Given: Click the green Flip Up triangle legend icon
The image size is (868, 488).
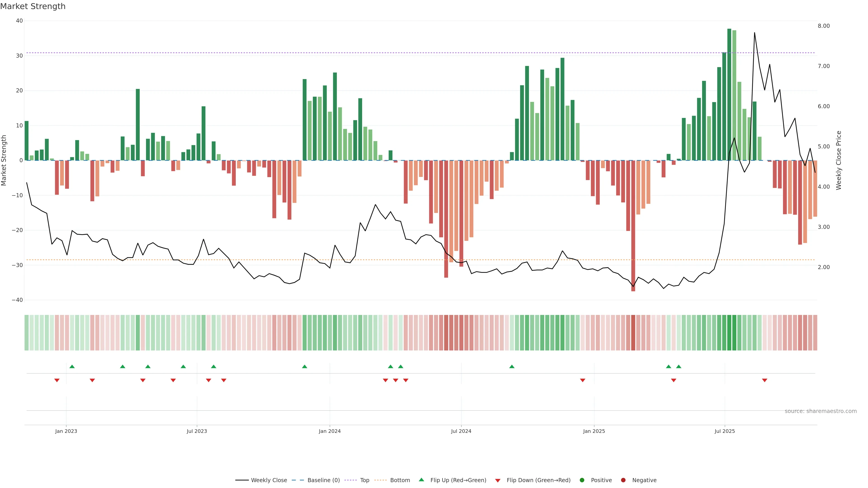Looking at the screenshot, I should tap(421, 480).
